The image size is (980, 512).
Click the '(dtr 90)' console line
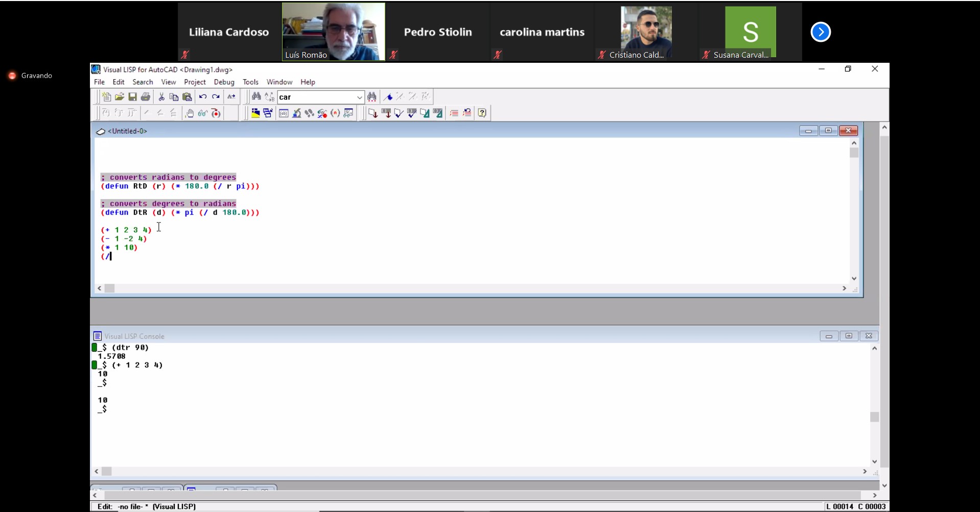130,348
